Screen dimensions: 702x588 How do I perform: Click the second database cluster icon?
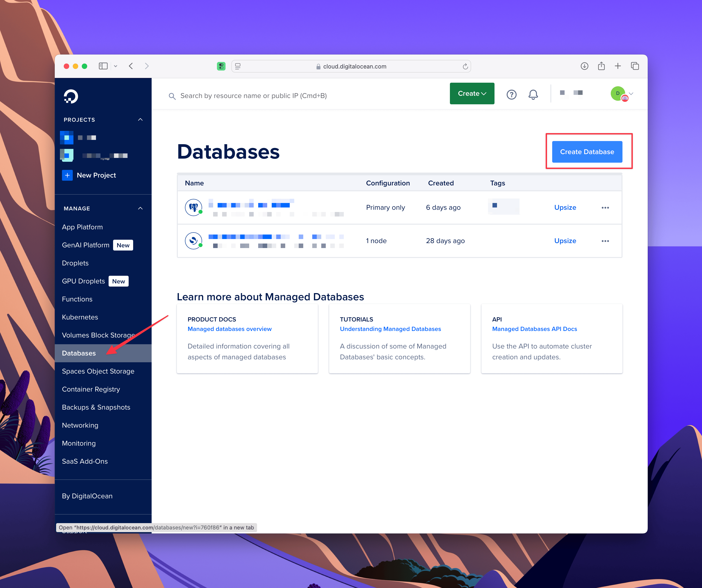194,241
